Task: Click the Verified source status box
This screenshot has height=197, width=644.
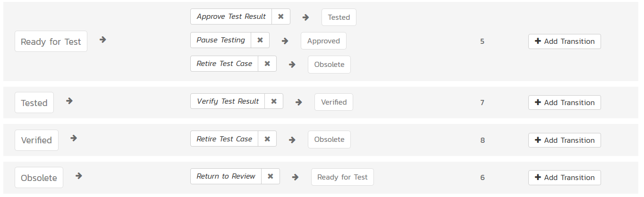Action: (36, 140)
